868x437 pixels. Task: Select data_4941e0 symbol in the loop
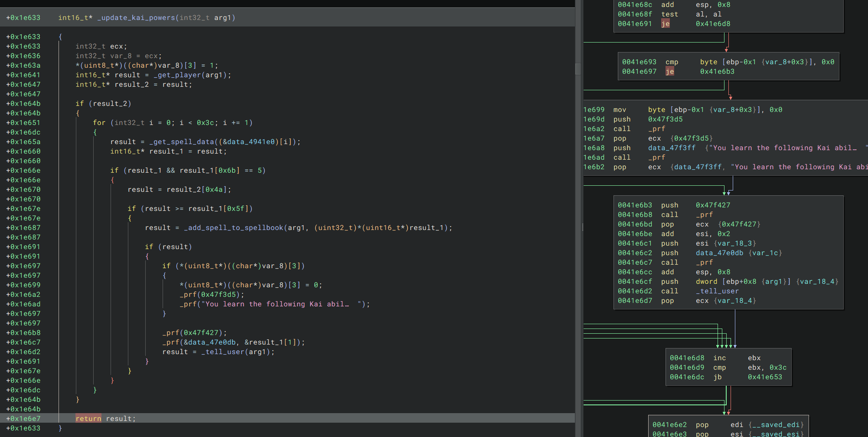(251, 142)
